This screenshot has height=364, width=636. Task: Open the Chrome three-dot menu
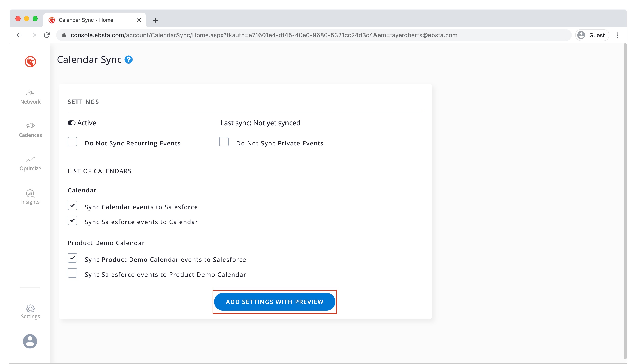(617, 35)
